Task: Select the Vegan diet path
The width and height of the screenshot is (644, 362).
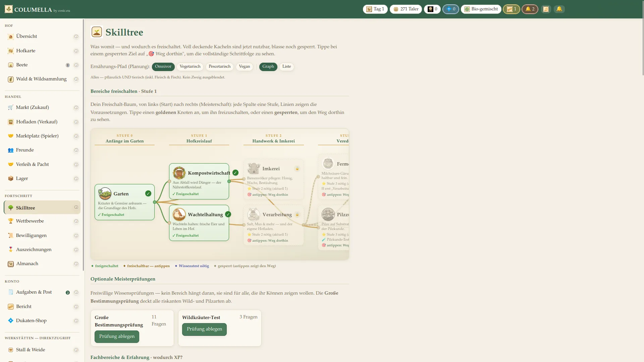Action: 244,66
